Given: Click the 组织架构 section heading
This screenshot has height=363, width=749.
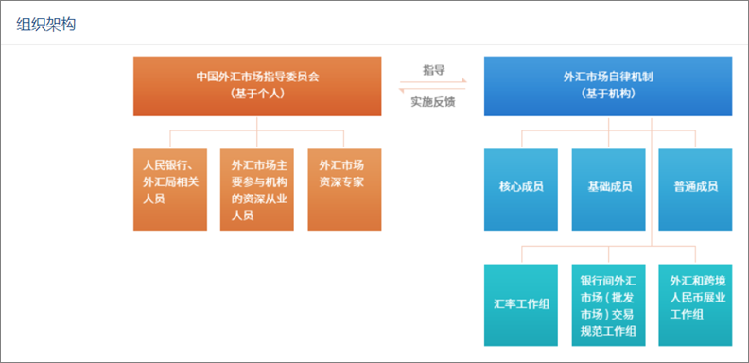Looking at the screenshot, I should [x=46, y=24].
